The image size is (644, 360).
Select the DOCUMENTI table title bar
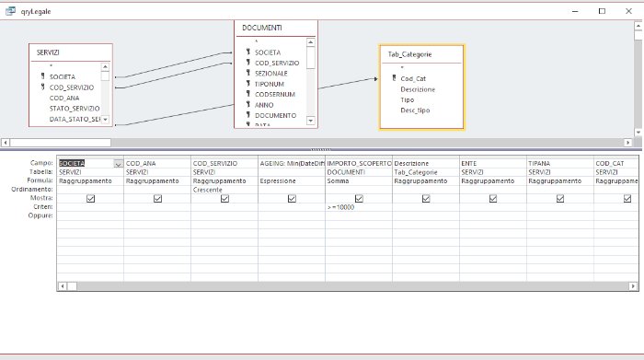276,28
